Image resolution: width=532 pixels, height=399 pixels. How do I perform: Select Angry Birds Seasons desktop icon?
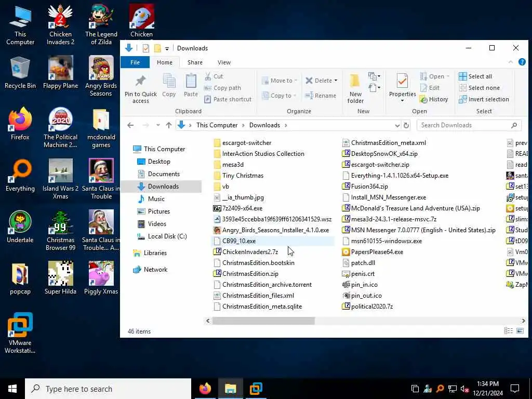101,76
